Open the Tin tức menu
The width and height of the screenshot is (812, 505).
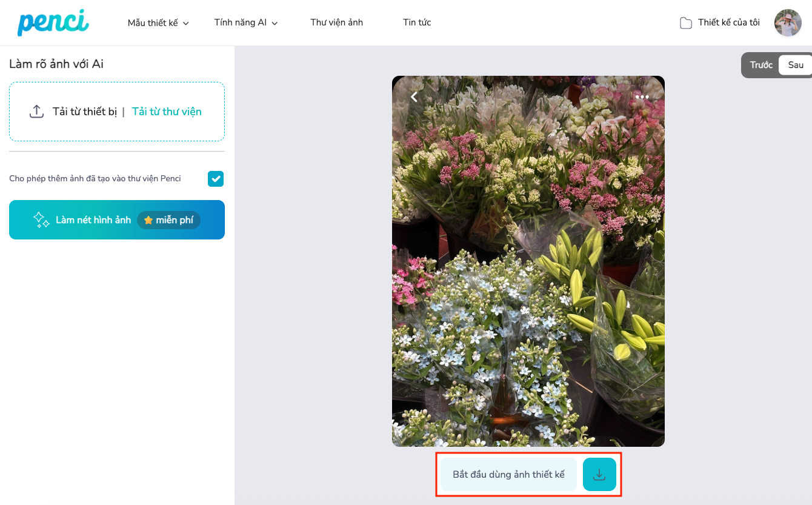point(417,22)
